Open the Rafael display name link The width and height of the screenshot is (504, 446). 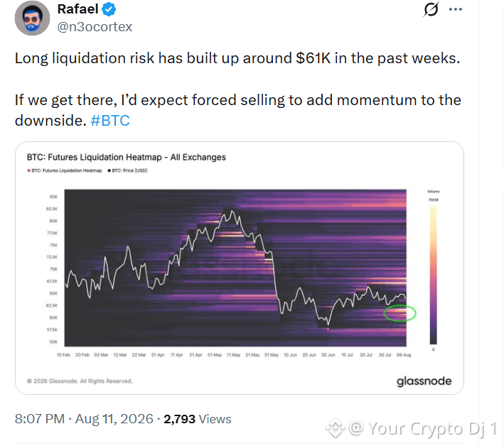click(77, 9)
